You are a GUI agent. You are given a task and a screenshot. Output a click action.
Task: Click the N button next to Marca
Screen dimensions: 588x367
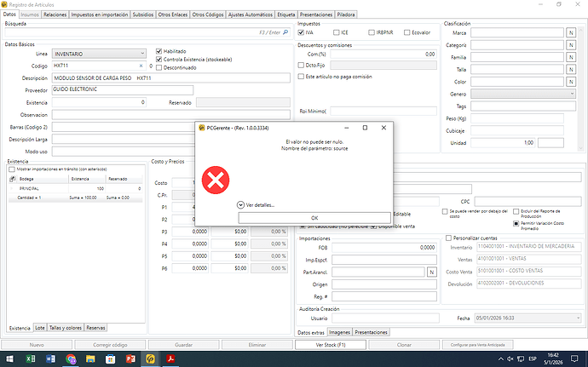coord(571,32)
